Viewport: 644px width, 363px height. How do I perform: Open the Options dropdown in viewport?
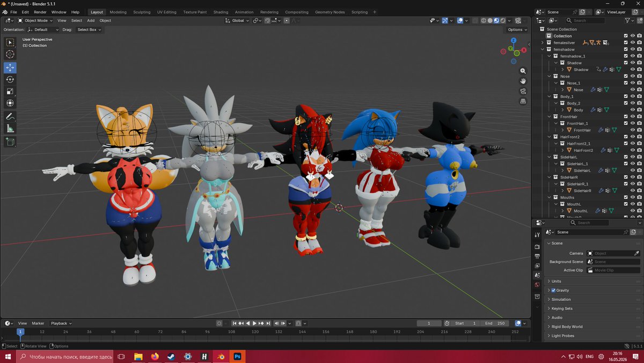[517, 29]
